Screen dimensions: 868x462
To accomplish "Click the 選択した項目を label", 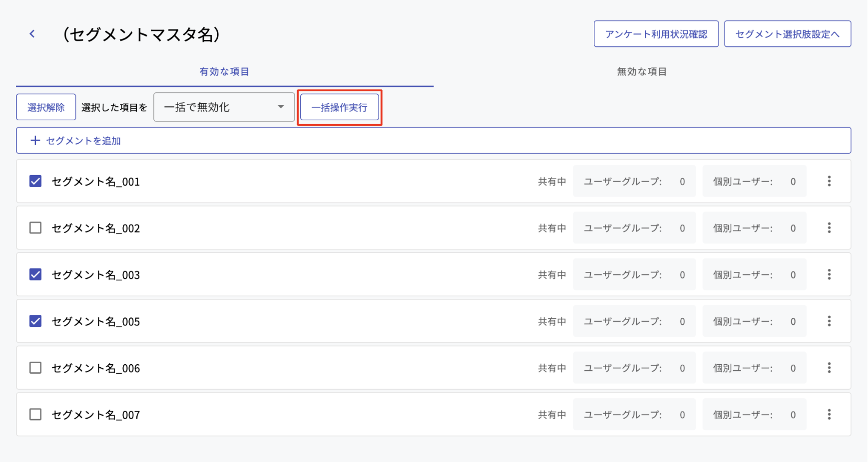I will [114, 107].
